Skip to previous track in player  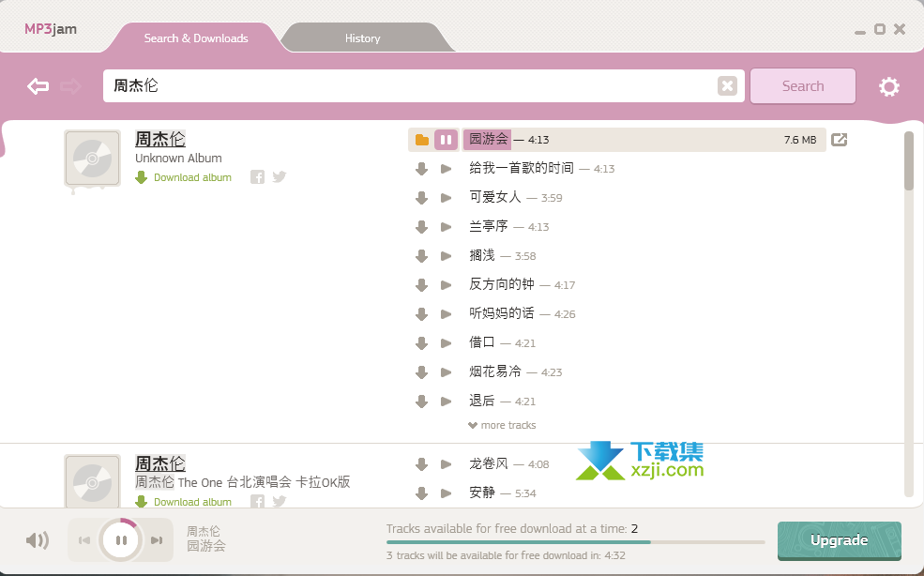click(x=84, y=540)
